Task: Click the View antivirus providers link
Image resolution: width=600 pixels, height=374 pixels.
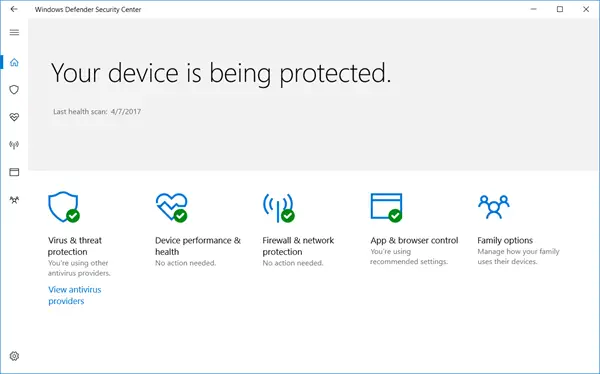Action: (x=75, y=295)
